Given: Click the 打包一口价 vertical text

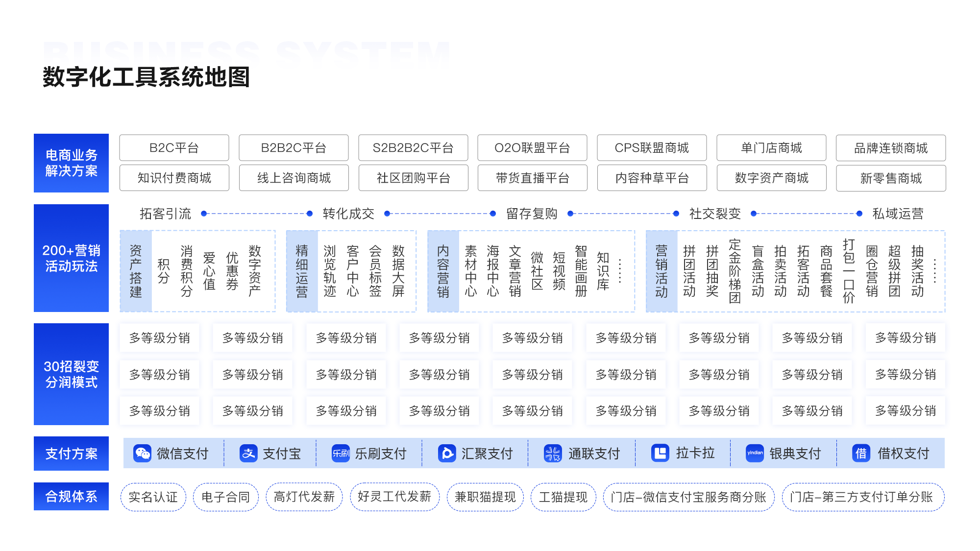Looking at the screenshot, I should (849, 271).
